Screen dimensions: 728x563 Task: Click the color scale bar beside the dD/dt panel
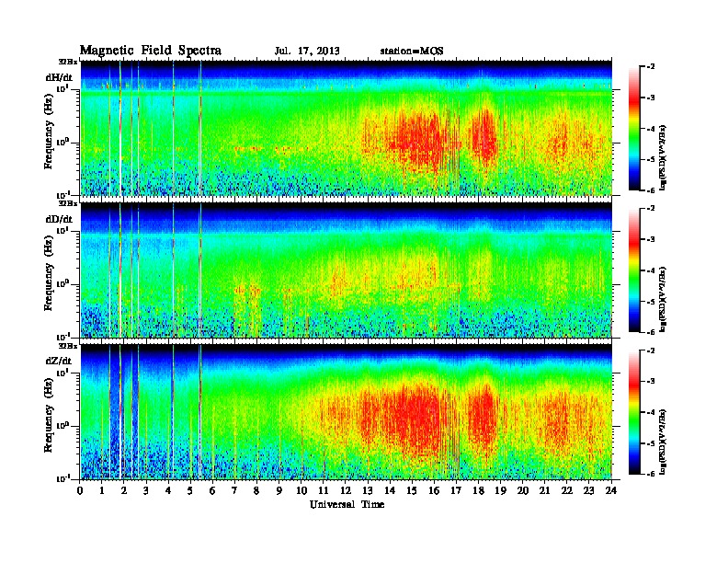tap(634, 270)
